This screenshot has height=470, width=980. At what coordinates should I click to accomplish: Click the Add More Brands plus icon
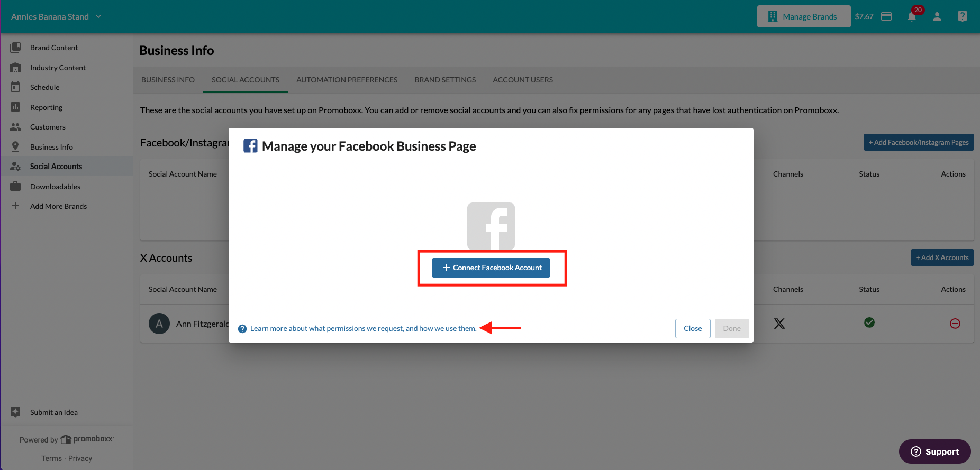click(15, 206)
